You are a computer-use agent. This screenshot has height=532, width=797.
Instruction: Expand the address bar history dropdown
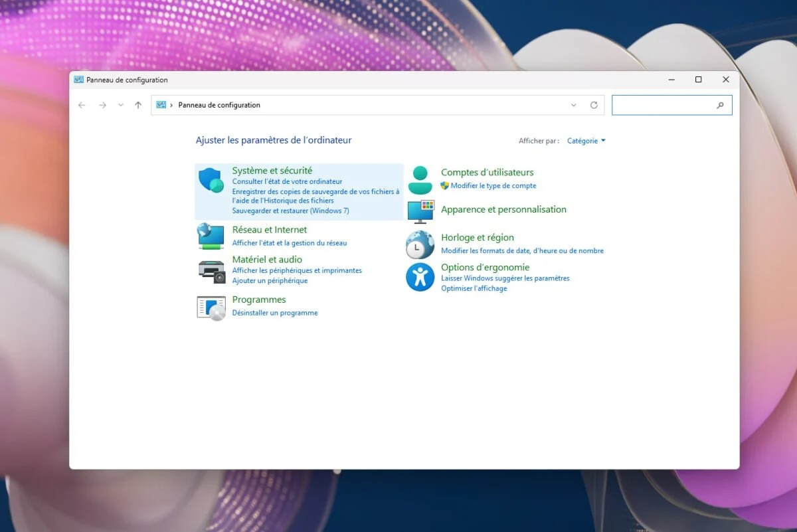coord(574,105)
